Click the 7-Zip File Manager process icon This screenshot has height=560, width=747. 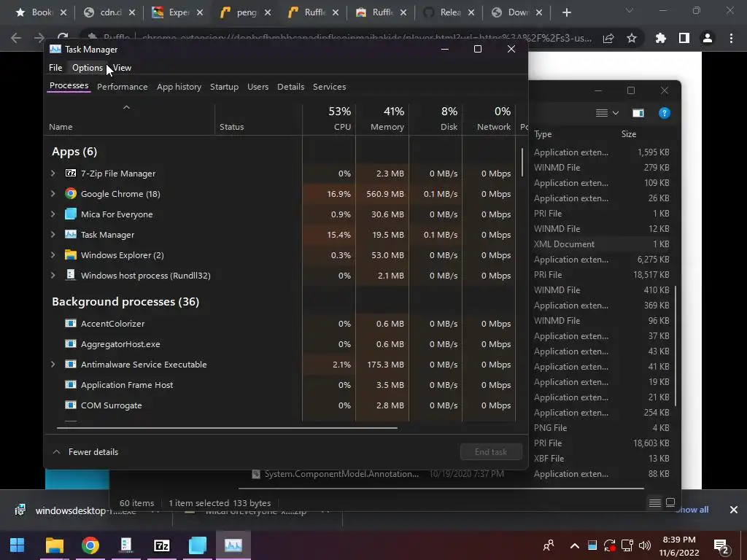(71, 173)
